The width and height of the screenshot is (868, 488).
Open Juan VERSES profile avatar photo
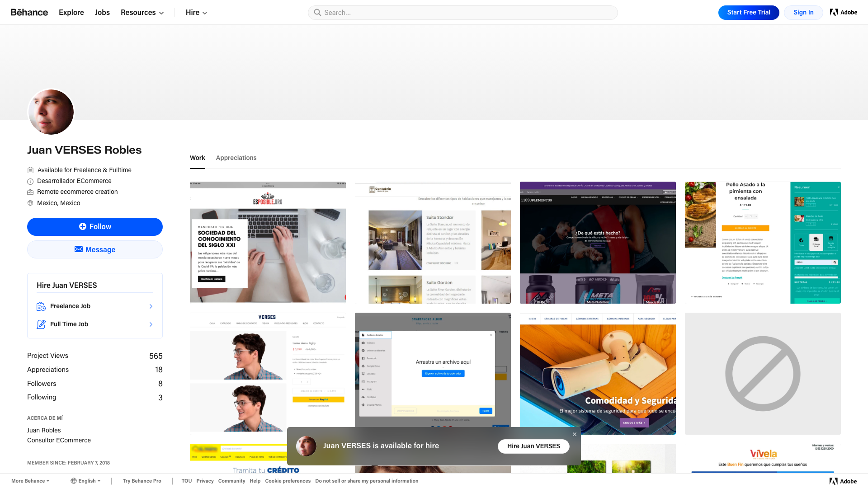[x=51, y=112]
